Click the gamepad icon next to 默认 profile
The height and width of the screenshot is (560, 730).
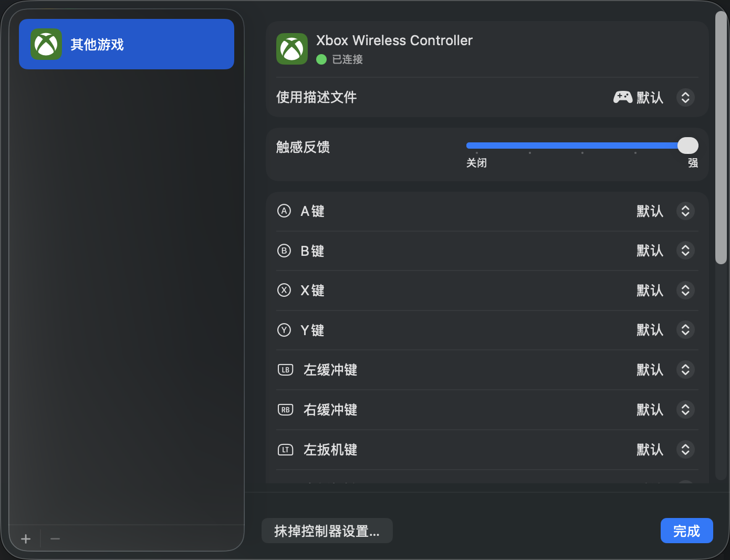(x=623, y=97)
